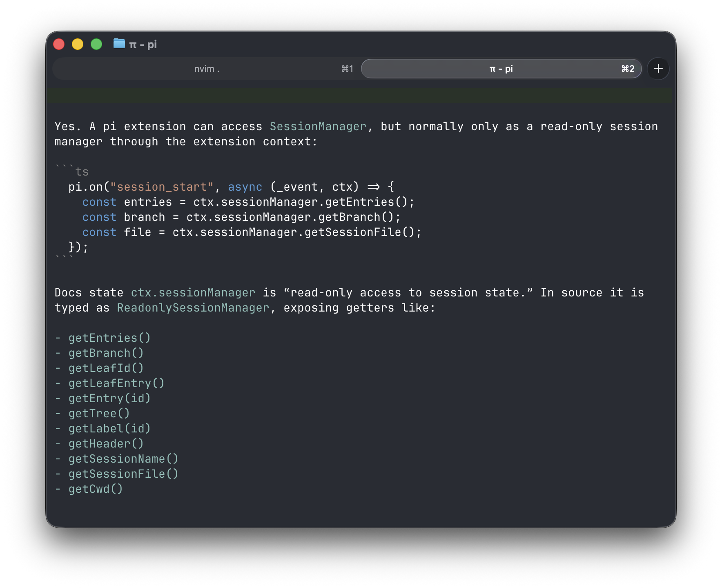Close the terminal window with red button
Screen dimensions: 722x588
pos(59,44)
